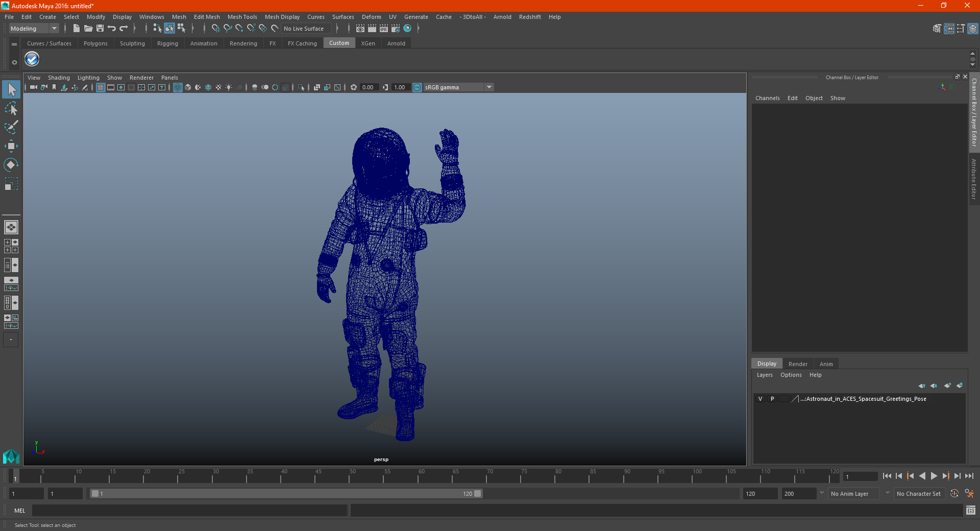Enable snap to curves icon
The width and height of the screenshot is (980, 531).
tap(228, 29)
